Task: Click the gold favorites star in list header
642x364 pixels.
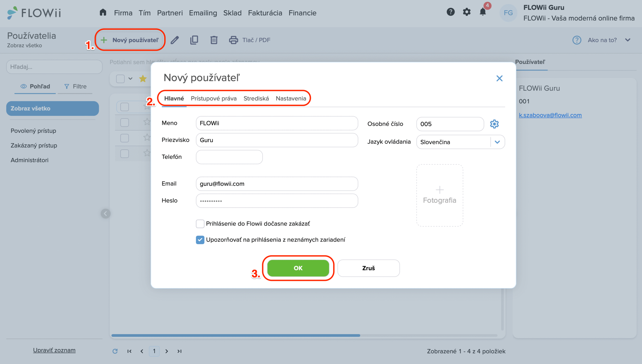Action: tap(143, 79)
